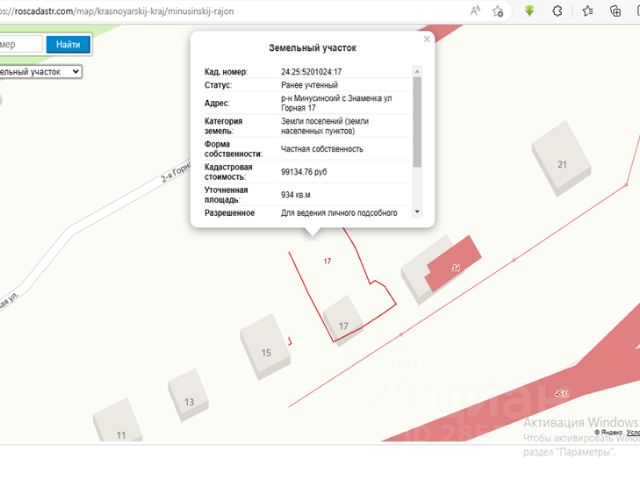Select building 21 on the map
Screen dimensions: 640x480
tap(561, 160)
